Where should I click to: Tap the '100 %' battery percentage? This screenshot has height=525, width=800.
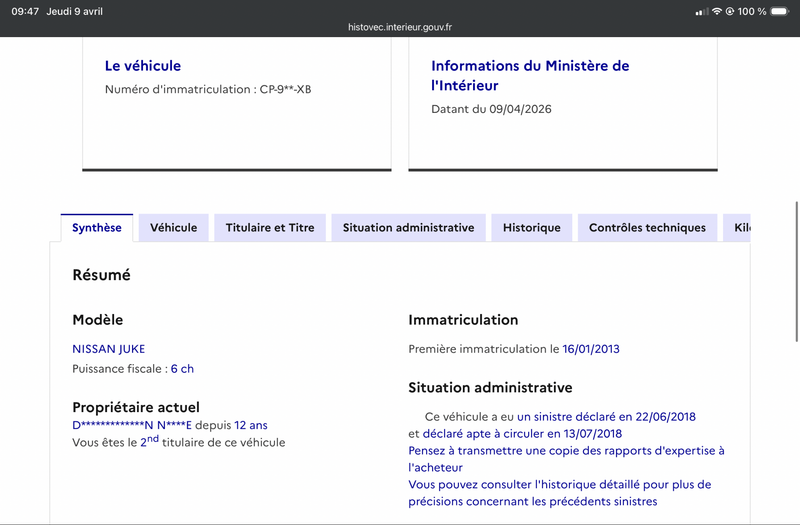pyautogui.click(x=752, y=11)
